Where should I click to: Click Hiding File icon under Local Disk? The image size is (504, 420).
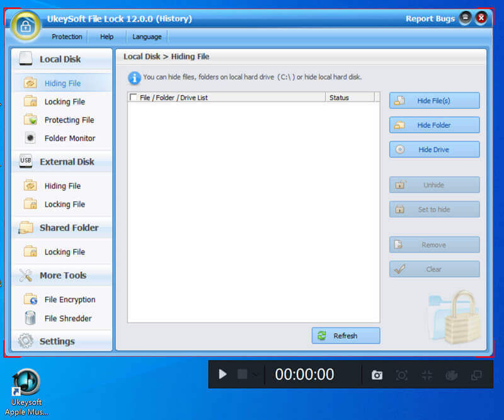pos(30,83)
